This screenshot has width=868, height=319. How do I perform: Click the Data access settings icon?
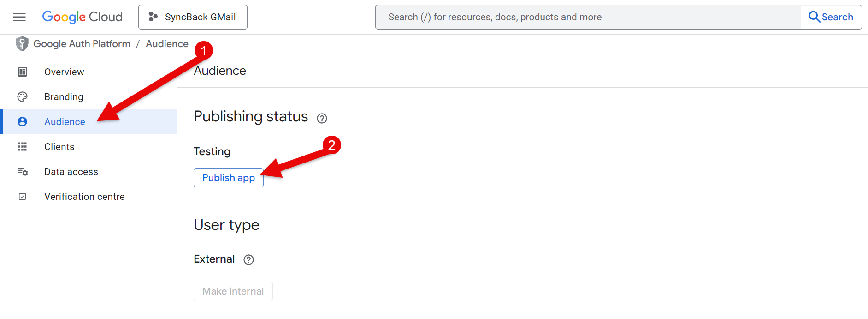point(22,172)
